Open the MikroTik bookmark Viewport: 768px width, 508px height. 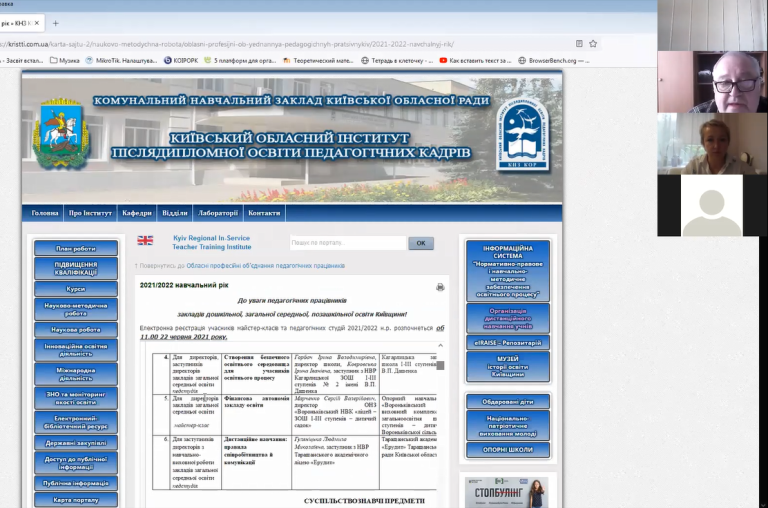click(x=121, y=61)
